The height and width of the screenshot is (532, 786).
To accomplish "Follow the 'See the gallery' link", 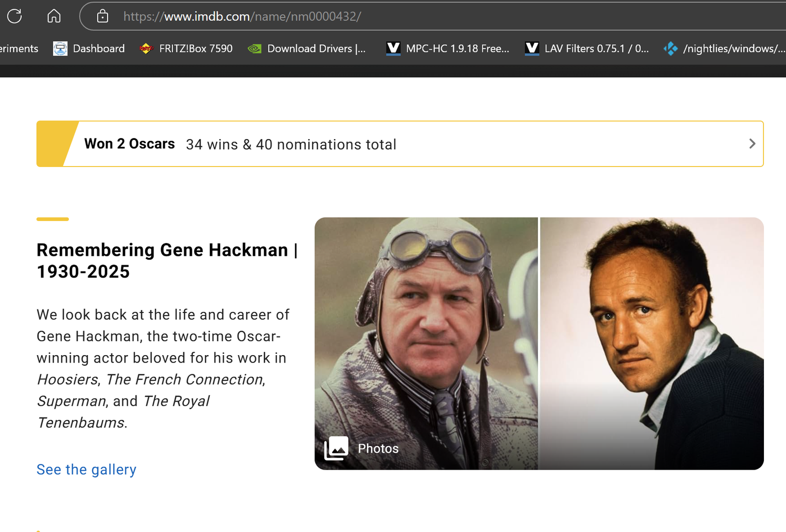I will 86,470.
